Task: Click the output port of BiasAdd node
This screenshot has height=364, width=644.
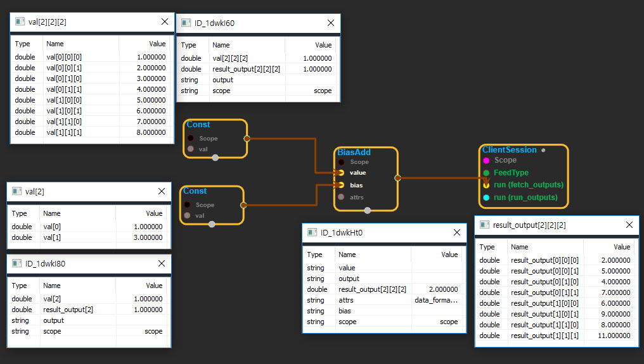Action: tap(397, 178)
